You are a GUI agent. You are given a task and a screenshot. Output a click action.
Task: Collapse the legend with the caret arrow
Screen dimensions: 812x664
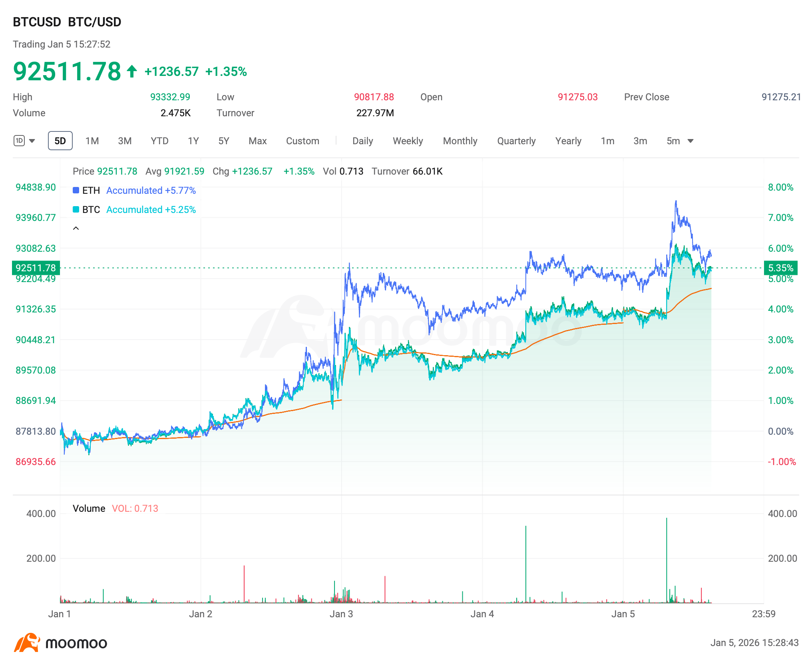pos(76,228)
